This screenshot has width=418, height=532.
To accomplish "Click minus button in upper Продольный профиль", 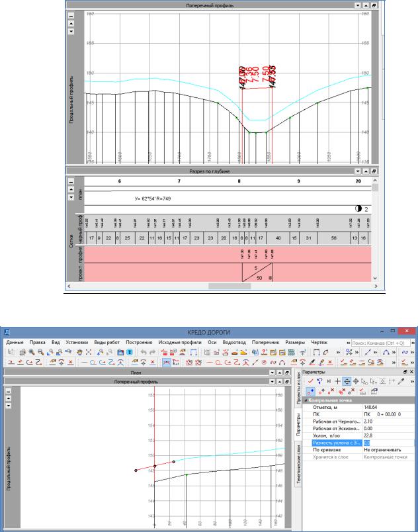I will 71,16.
